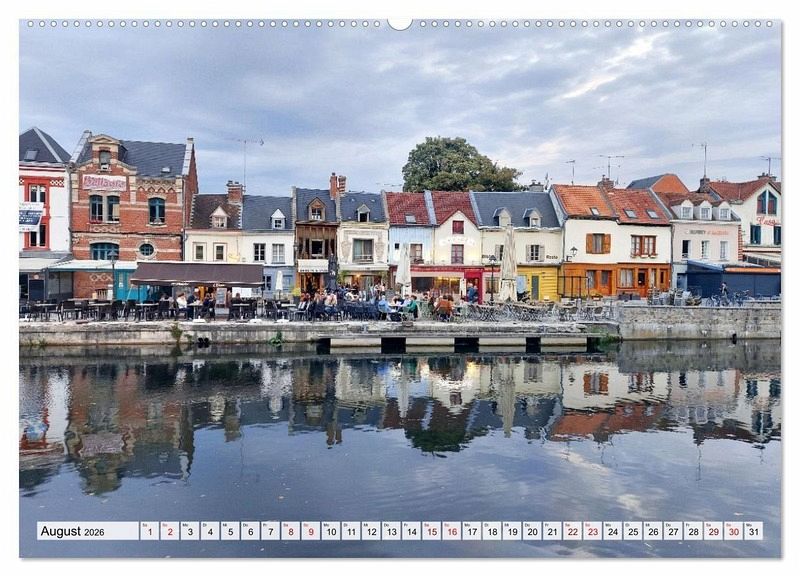Choose date cell 4

(x=210, y=531)
